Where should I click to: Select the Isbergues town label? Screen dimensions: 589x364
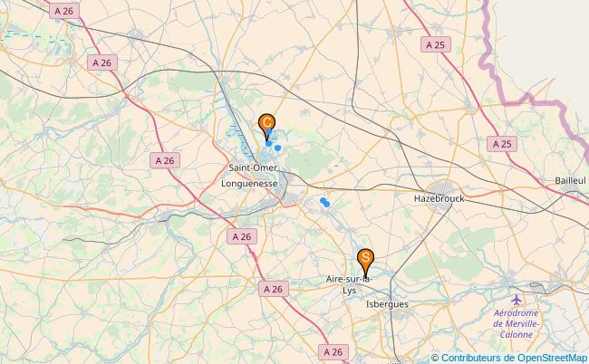pyautogui.click(x=387, y=304)
